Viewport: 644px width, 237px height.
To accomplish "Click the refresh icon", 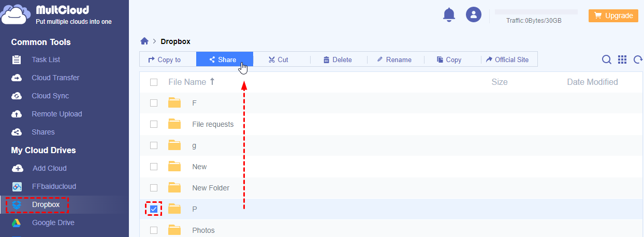I will click(x=638, y=60).
